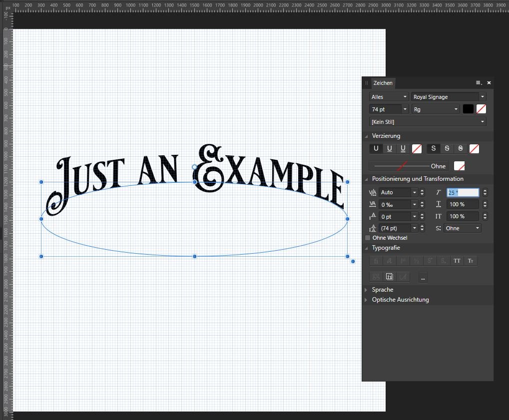
Task: Toggle strikethrough off with no-color swatch
Action: tap(474, 148)
